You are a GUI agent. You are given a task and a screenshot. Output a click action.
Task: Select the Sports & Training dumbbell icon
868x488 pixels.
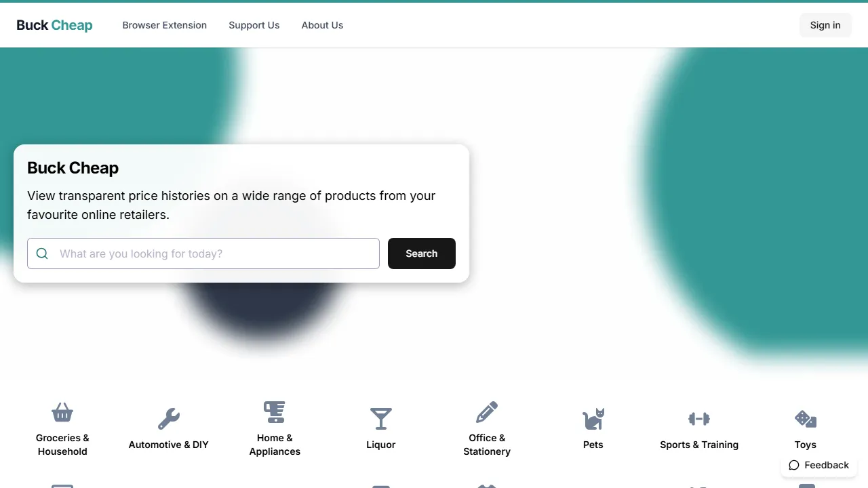coord(698,418)
